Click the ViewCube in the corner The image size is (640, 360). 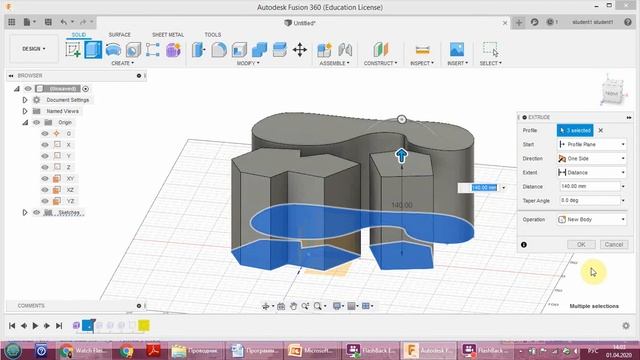612,91
